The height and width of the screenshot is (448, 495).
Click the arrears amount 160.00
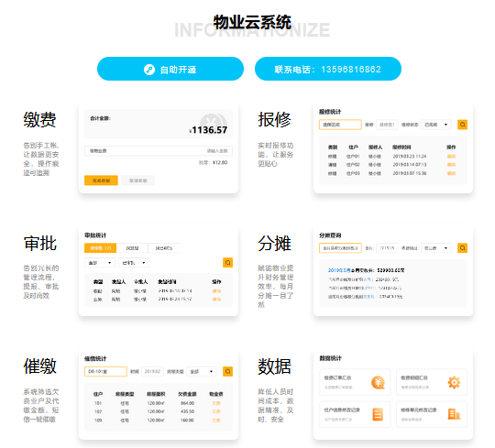[187, 421]
